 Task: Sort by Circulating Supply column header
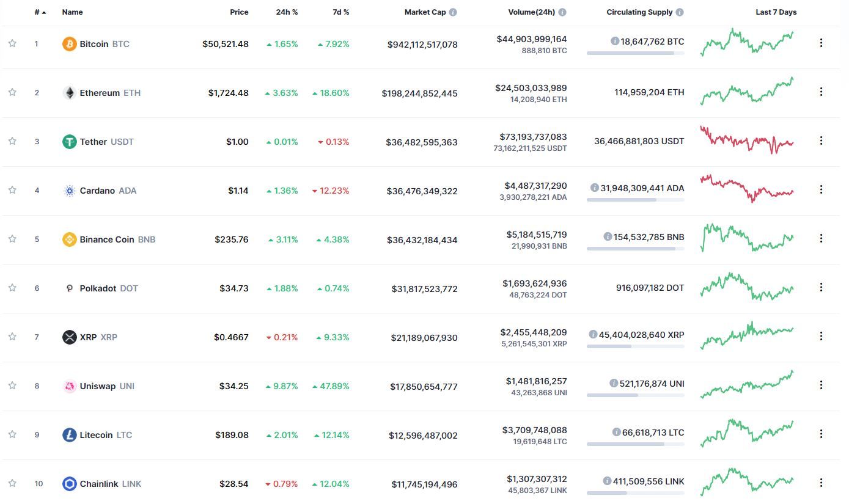click(639, 12)
